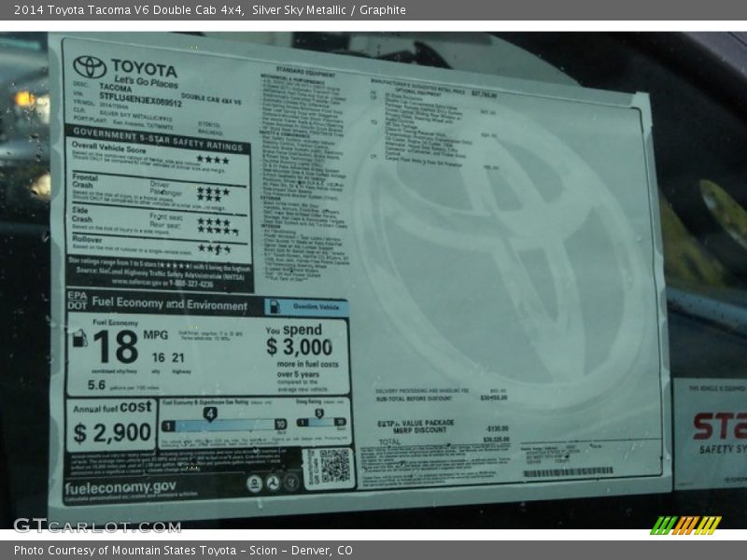
Task: Click the fuel pump icon in Gasoline Vehicle badge
Action: tap(275, 306)
